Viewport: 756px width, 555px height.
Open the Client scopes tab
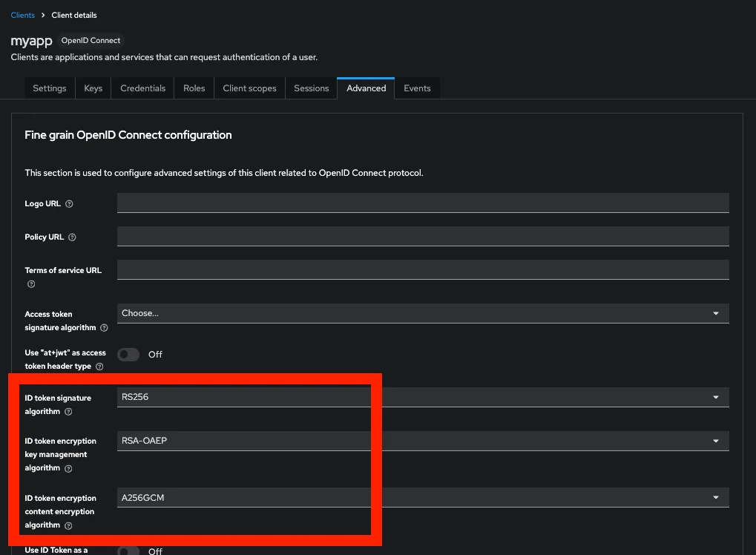(x=249, y=88)
